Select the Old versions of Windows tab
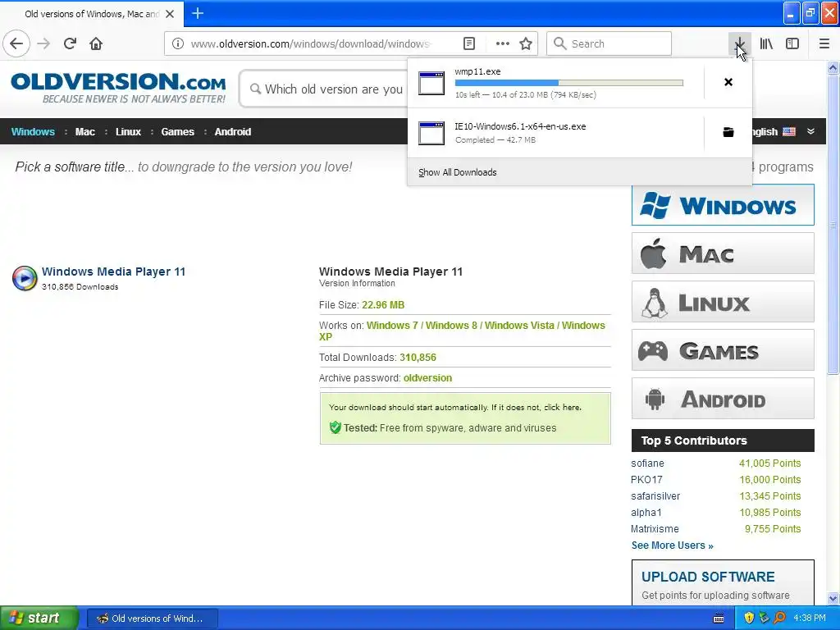 click(x=92, y=14)
